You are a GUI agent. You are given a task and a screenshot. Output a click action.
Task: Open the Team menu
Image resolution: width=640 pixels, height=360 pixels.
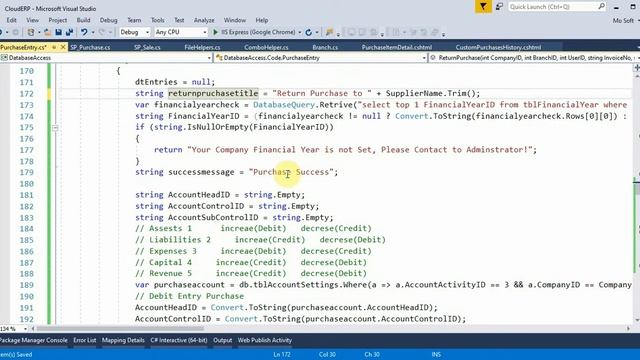(x=134, y=20)
